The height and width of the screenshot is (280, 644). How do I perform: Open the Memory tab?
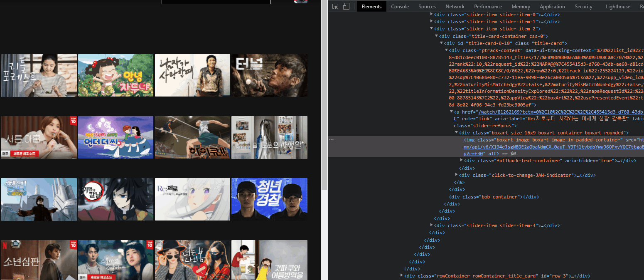(521, 6)
